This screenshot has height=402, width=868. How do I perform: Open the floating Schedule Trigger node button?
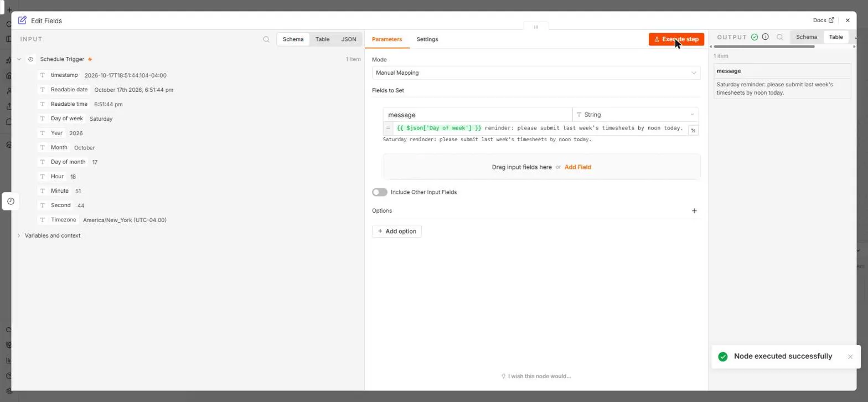(x=11, y=201)
